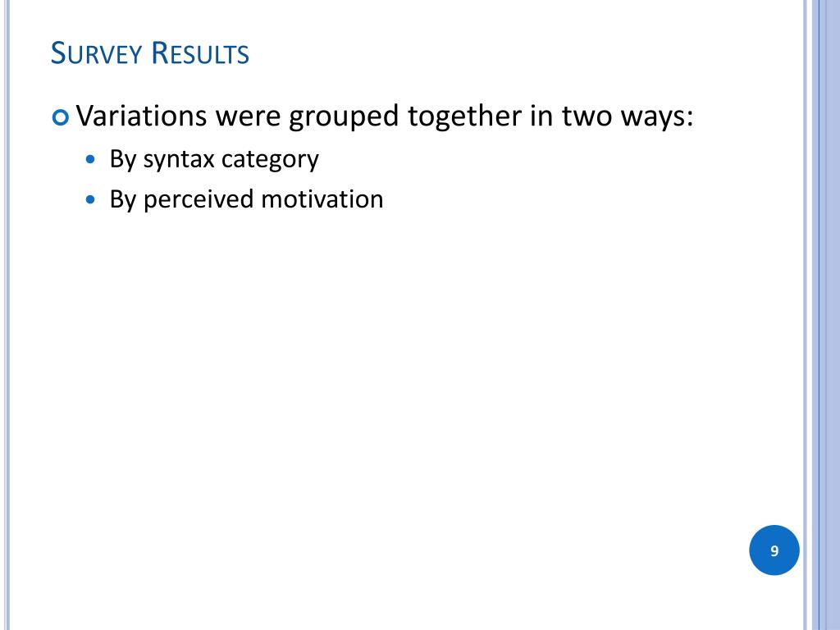The height and width of the screenshot is (630, 840).
Task: Click the empty white area below the bullets
Action: tap(402, 375)
